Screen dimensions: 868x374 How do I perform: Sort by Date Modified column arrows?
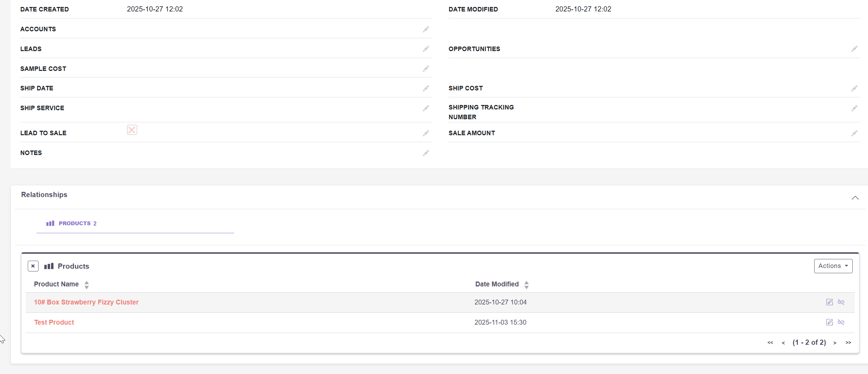pos(526,285)
